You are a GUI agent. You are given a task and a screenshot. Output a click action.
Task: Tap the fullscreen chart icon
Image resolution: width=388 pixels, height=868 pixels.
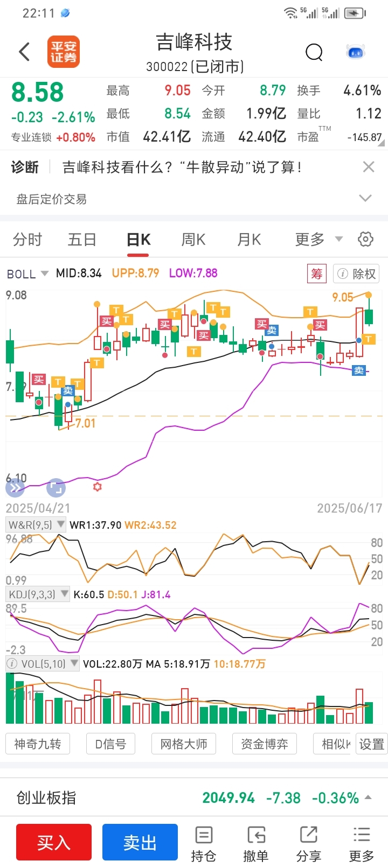tap(56, 488)
